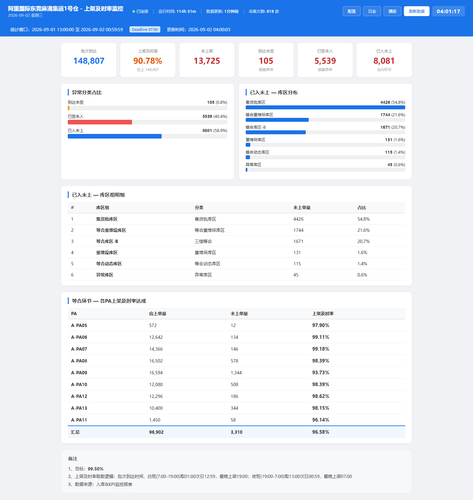Click the summary total 96,902

(156, 432)
